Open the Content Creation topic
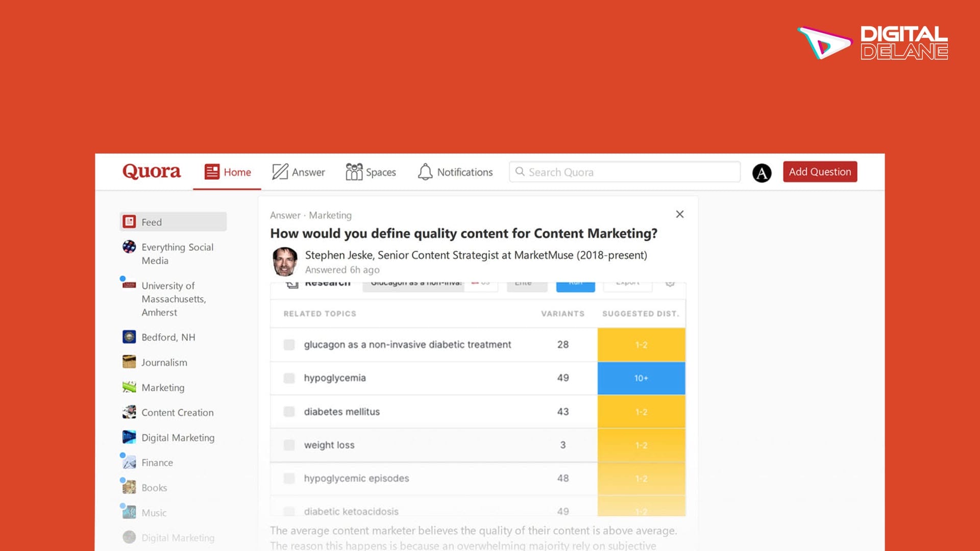The width and height of the screenshot is (980, 551). [178, 412]
